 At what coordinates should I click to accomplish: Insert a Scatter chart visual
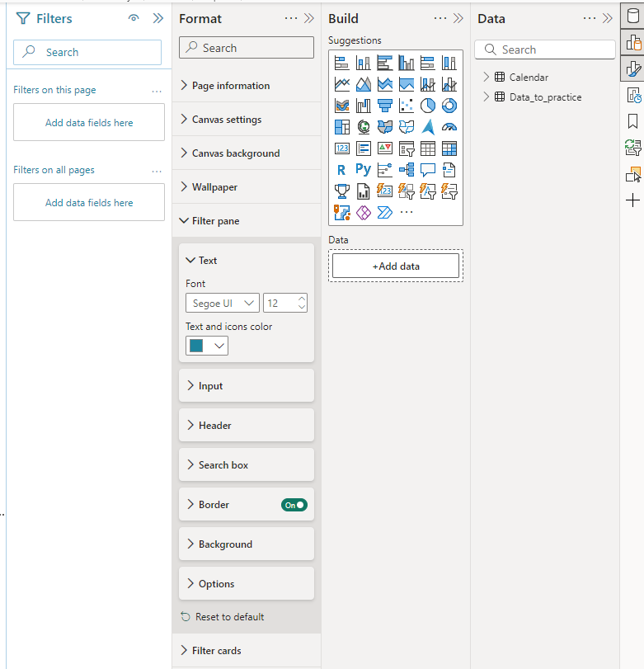(x=406, y=106)
